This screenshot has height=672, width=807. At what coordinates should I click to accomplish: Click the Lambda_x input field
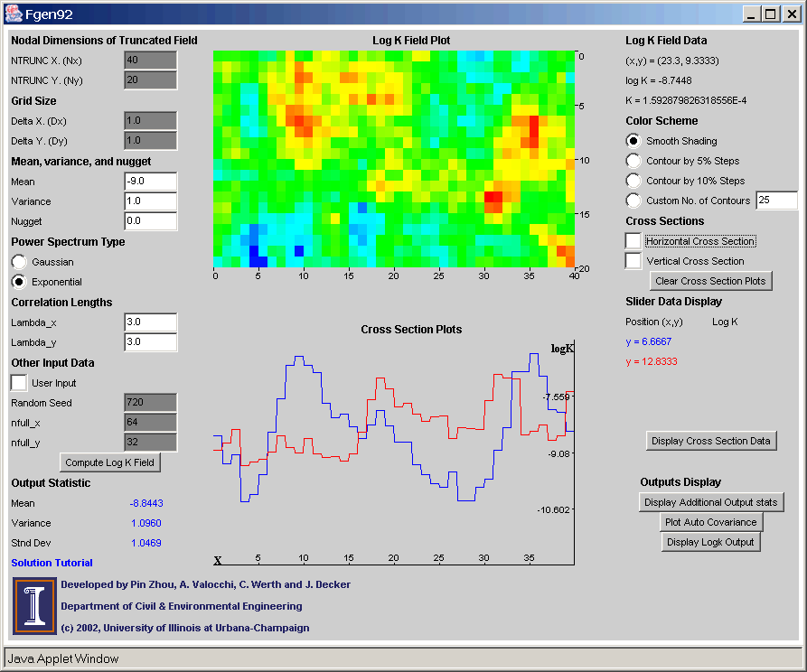[x=150, y=322]
